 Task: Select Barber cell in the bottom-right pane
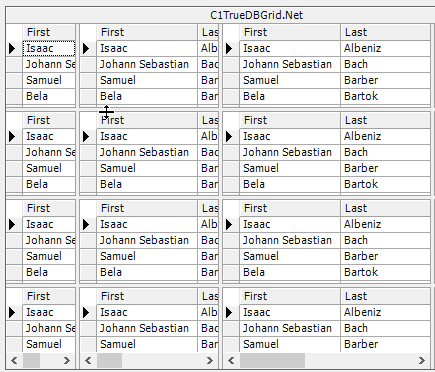pos(385,344)
